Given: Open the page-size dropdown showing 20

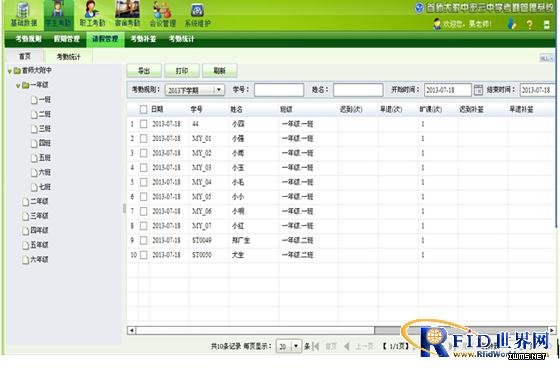Looking at the screenshot, I should 289,346.
